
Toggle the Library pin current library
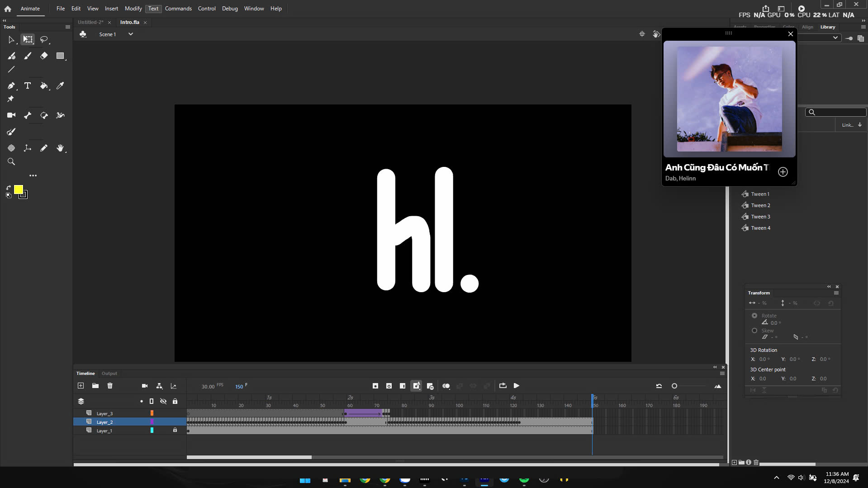click(849, 38)
